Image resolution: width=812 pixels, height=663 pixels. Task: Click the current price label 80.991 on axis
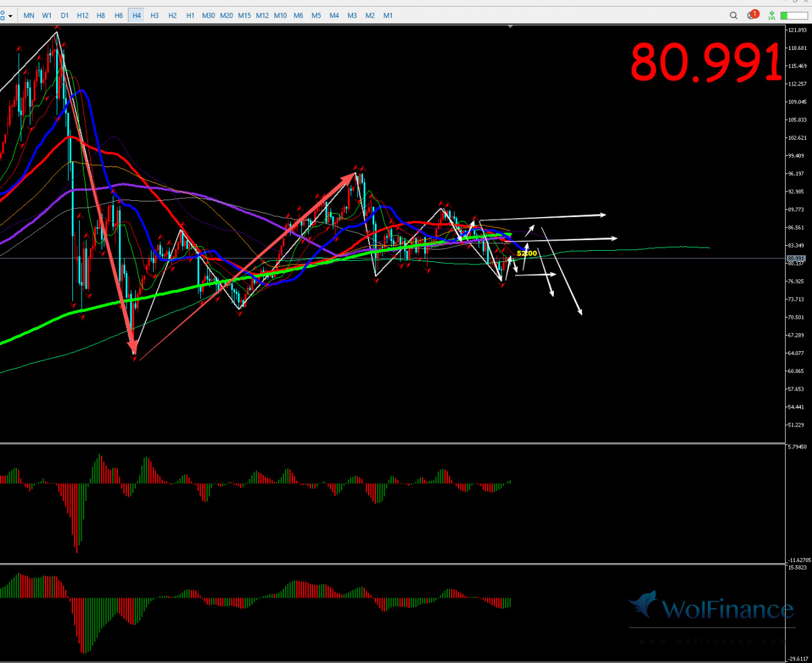[x=796, y=258]
